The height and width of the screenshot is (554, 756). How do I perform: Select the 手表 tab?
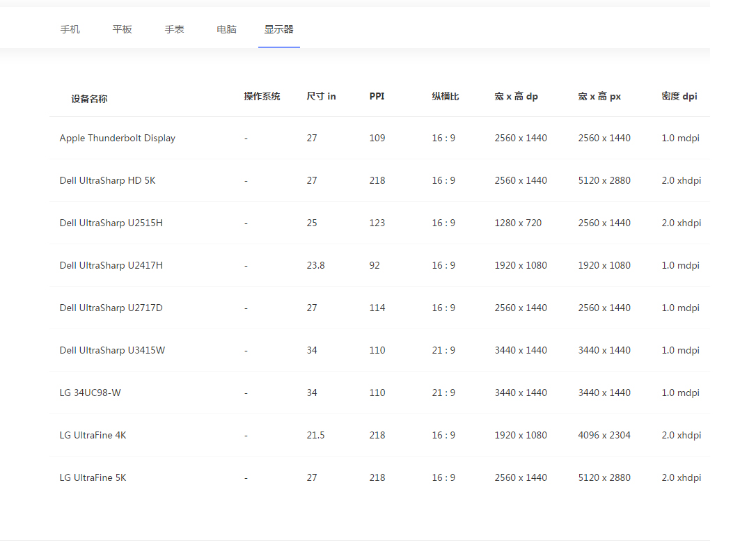coord(175,29)
